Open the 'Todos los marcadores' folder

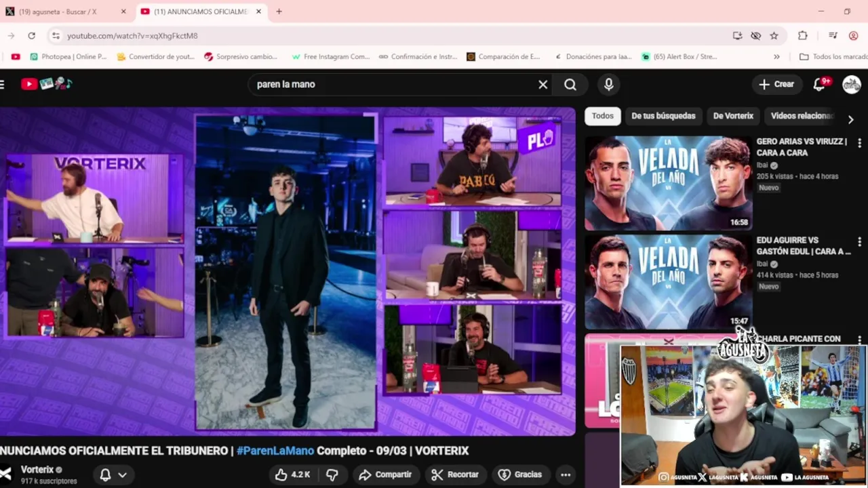coord(833,57)
